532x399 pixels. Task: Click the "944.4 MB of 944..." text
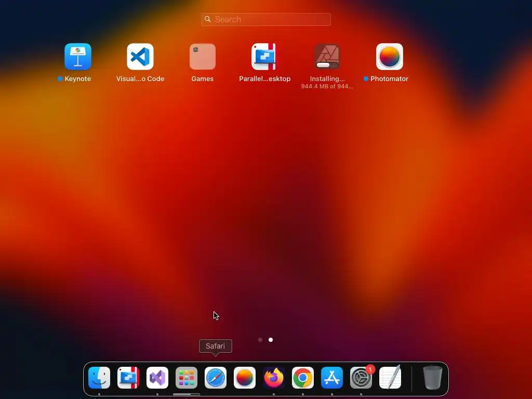pos(327,87)
